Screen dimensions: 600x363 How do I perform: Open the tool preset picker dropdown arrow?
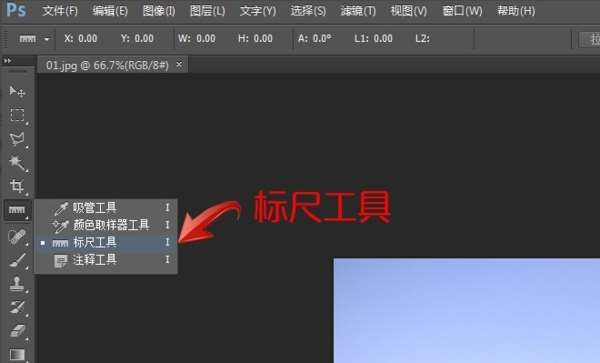click(x=47, y=39)
